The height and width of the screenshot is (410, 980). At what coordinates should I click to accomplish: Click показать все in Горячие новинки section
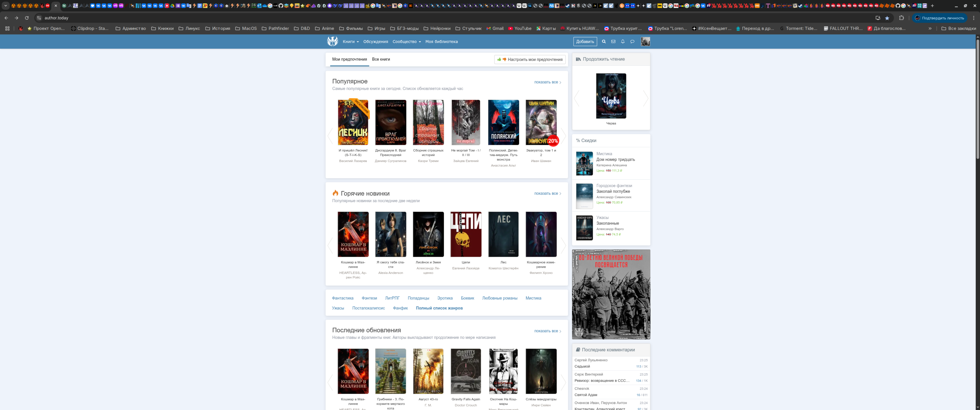(x=547, y=194)
